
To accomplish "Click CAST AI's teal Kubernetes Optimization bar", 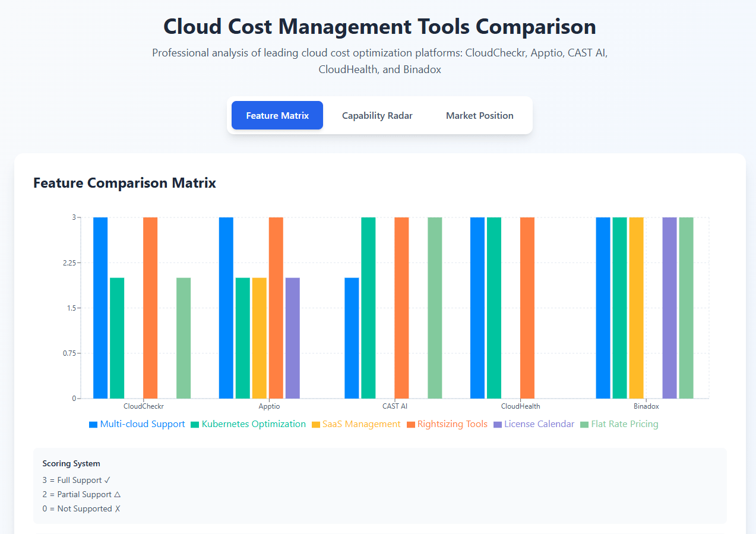I will pos(368,308).
